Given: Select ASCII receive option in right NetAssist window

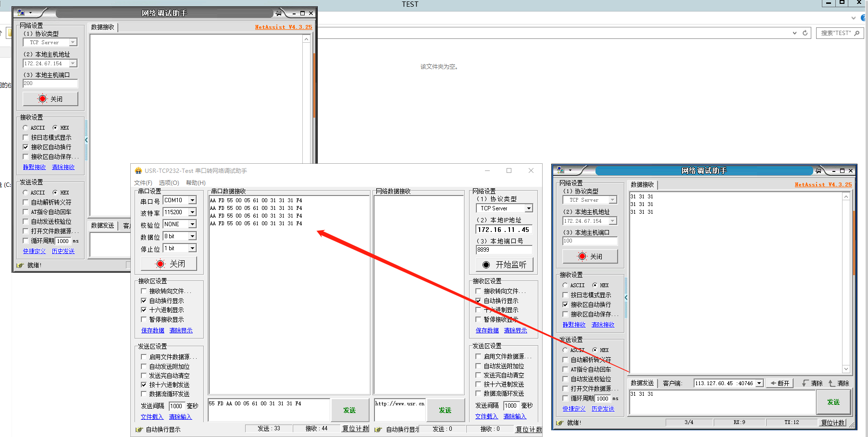Looking at the screenshot, I should [565, 285].
